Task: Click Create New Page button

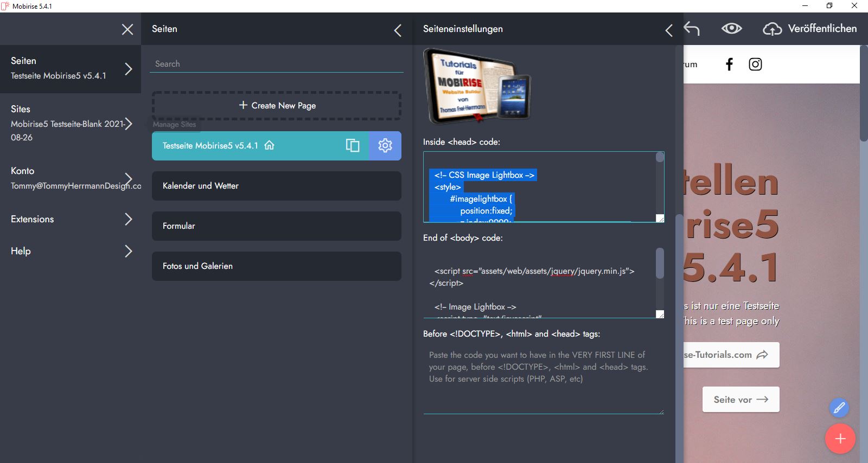Action: click(x=277, y=106)
